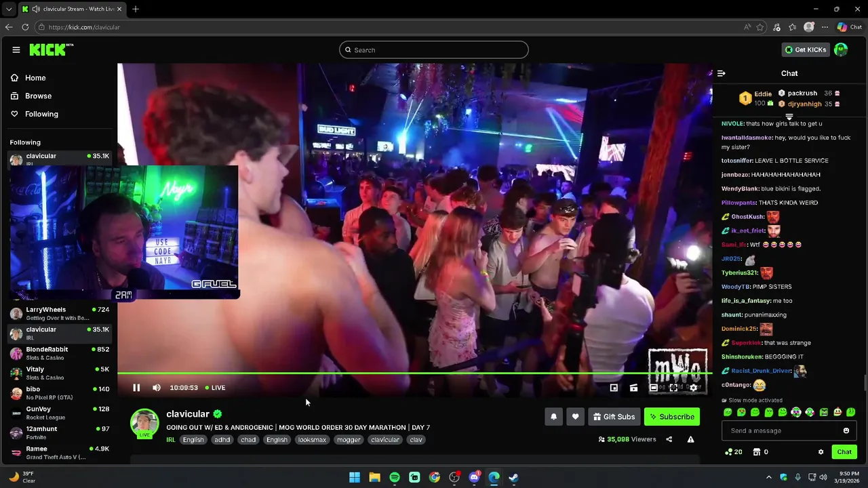Follow clavicular with the heart button
This screenshot has width=868, height=488.
575,417
